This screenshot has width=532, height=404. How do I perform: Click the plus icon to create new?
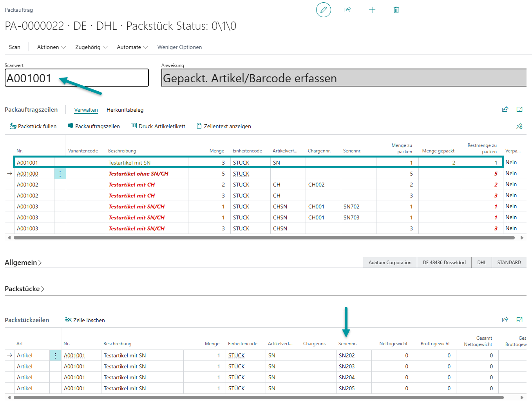point(372,10)
